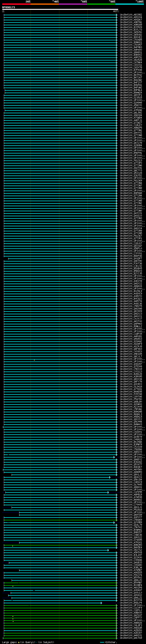The image size is (146, 644).
Task: Select hit UniRef100_Q6ATD9
Action: [x=131, y=515]
